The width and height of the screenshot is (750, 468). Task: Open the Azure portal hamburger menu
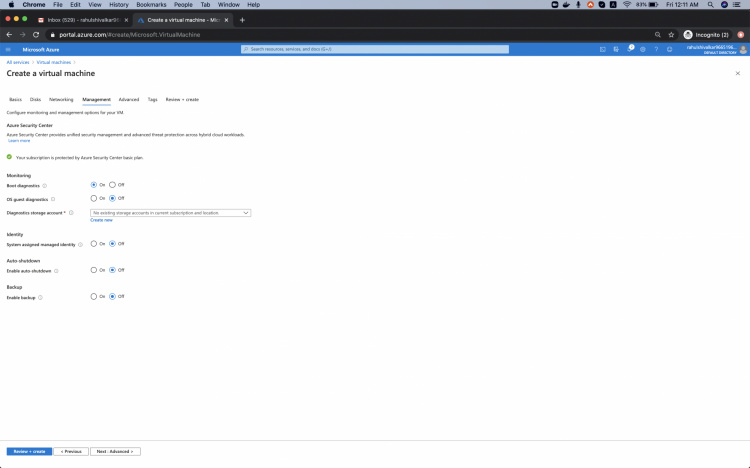8,49
